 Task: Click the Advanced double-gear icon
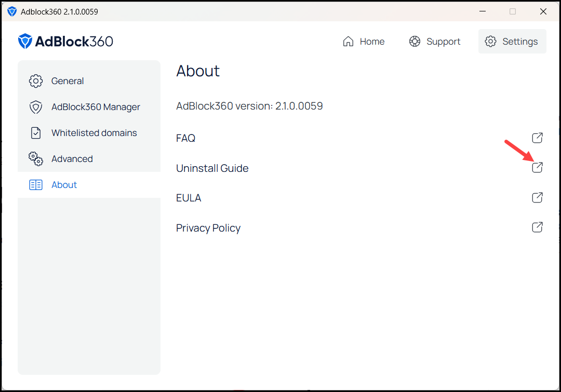pyautogui.click(x=36, y=159)
